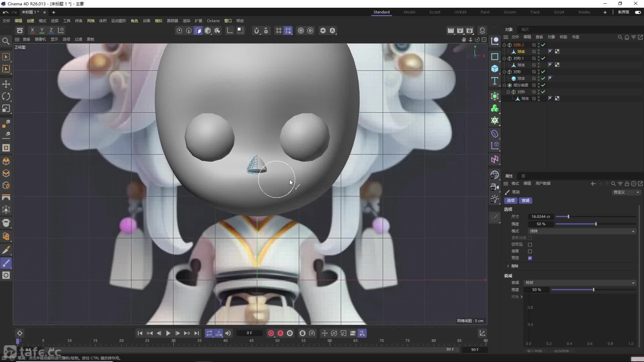Viewport: 644px width, 362px height.
Task: Toggle the 表面 checkbox
Action: tap(530, 251)
